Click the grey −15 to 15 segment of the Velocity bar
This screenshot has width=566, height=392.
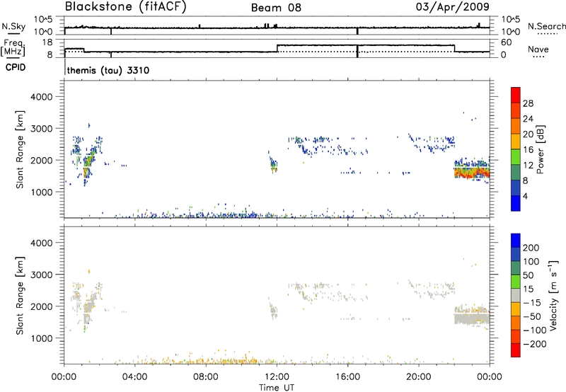(x=516, y=295)
